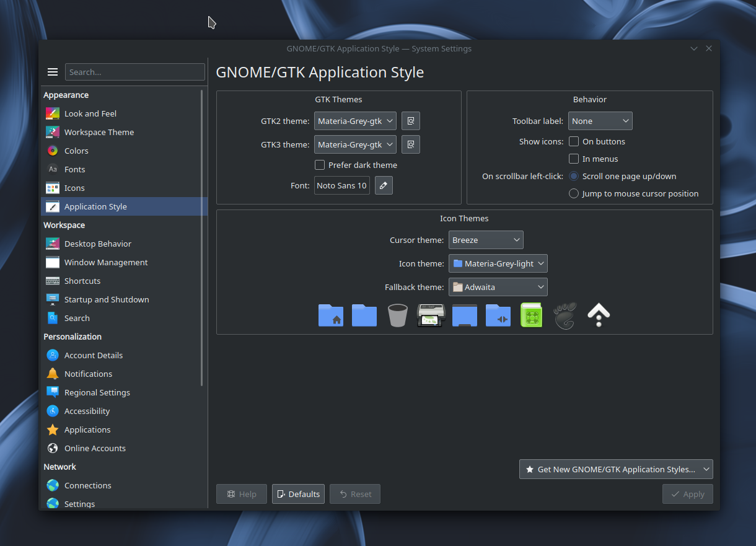Open Workspace Theme settings

coord(124,132)
